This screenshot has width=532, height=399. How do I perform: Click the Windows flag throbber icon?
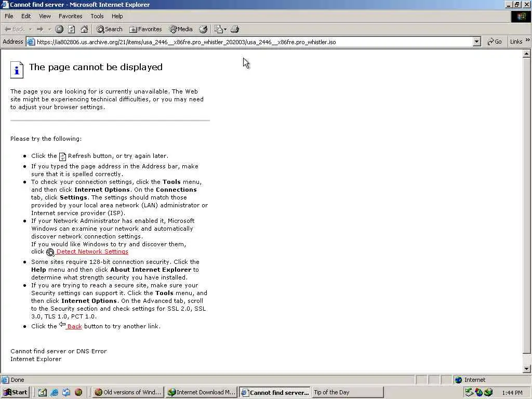521,17
